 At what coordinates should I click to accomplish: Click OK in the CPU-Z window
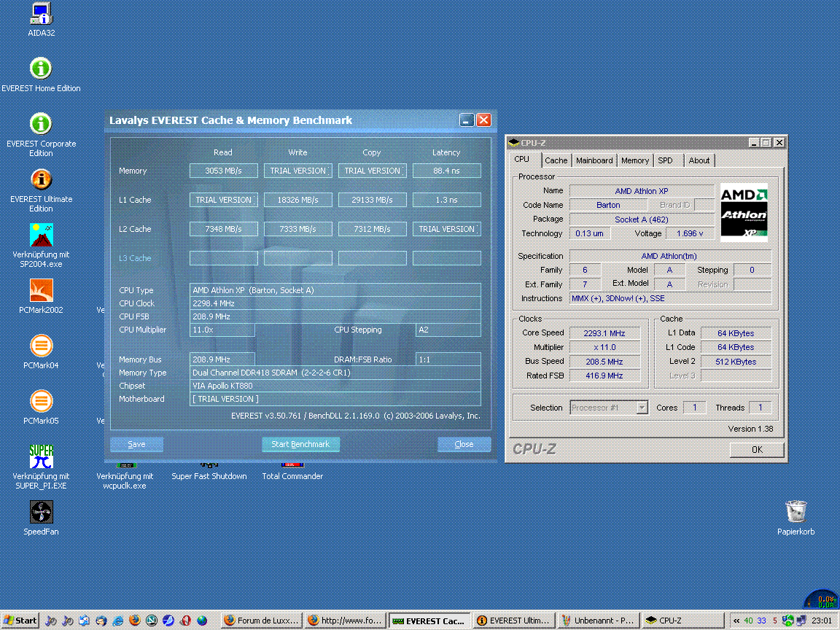point(757,449)
